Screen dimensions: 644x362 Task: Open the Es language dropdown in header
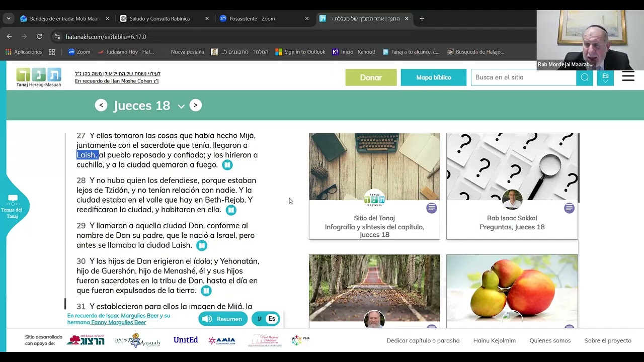coord(605,77)
